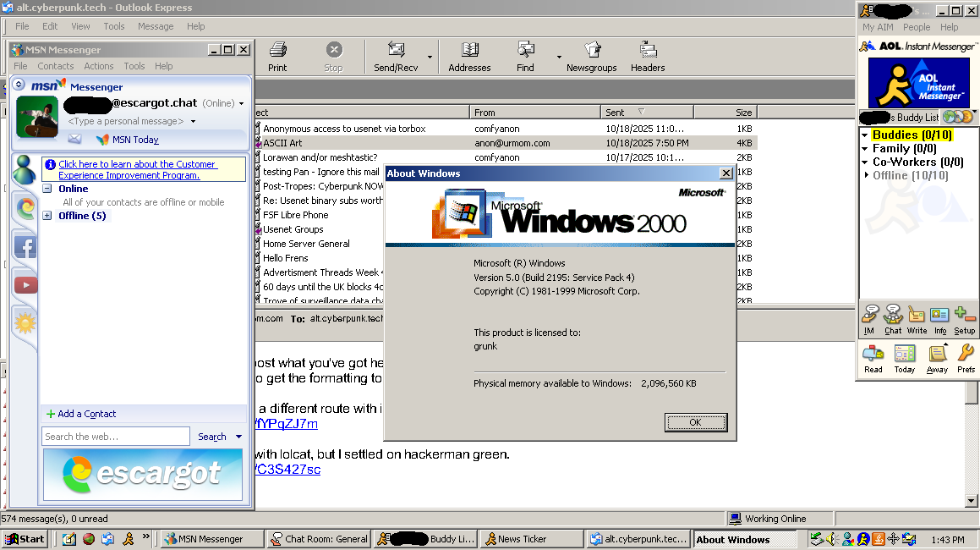The width and height of the screenshot is (980, 550).
Task: Open the Find dropdown arrow
Action: 559,57
